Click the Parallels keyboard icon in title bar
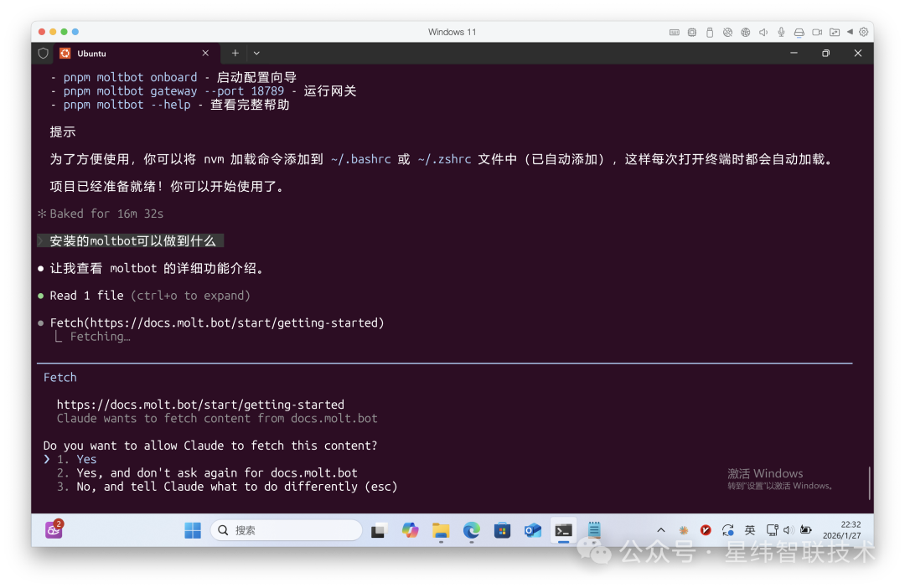This screenshot has width=905, height=588. tap(675, 32)
